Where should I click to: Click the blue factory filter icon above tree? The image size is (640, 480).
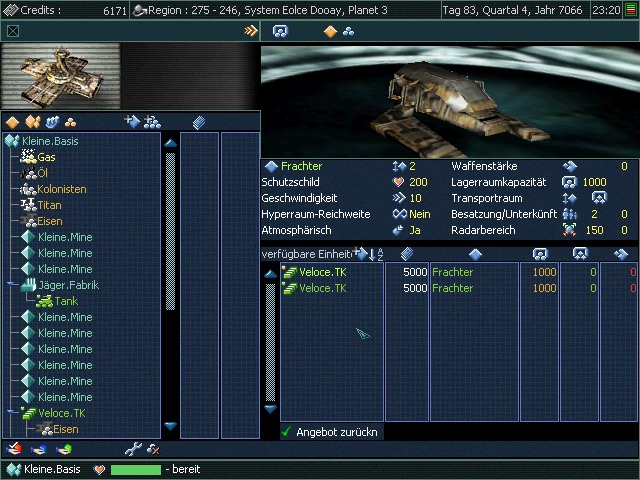tap(52, 122)
